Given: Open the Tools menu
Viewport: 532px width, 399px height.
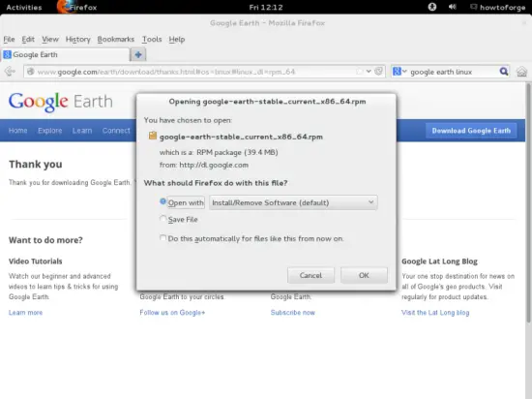Looking at the screenshot, I should coord(152,40).
